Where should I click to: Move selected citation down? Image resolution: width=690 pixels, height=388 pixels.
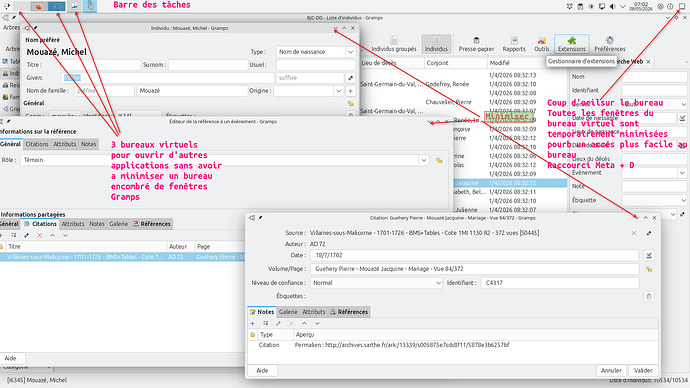(65, 236)
